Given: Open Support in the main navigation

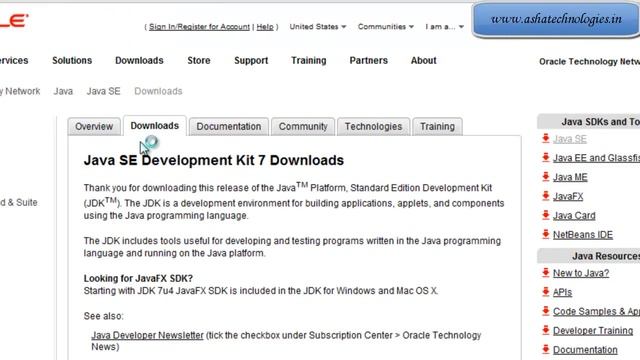Looking at the screenshot, I should 251,60.
